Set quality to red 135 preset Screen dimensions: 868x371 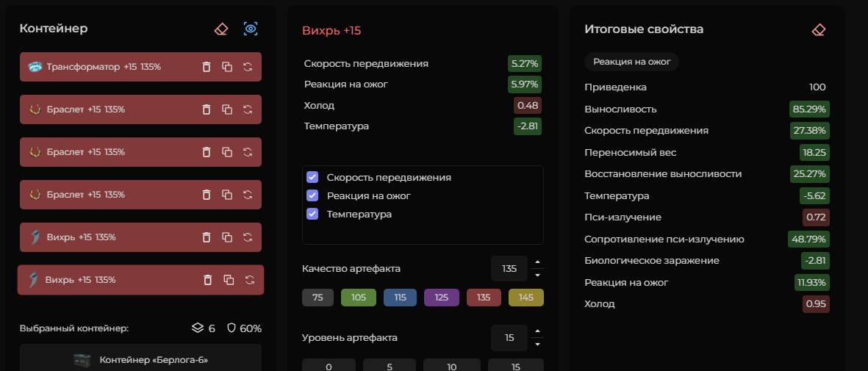[x=484, y=298]
